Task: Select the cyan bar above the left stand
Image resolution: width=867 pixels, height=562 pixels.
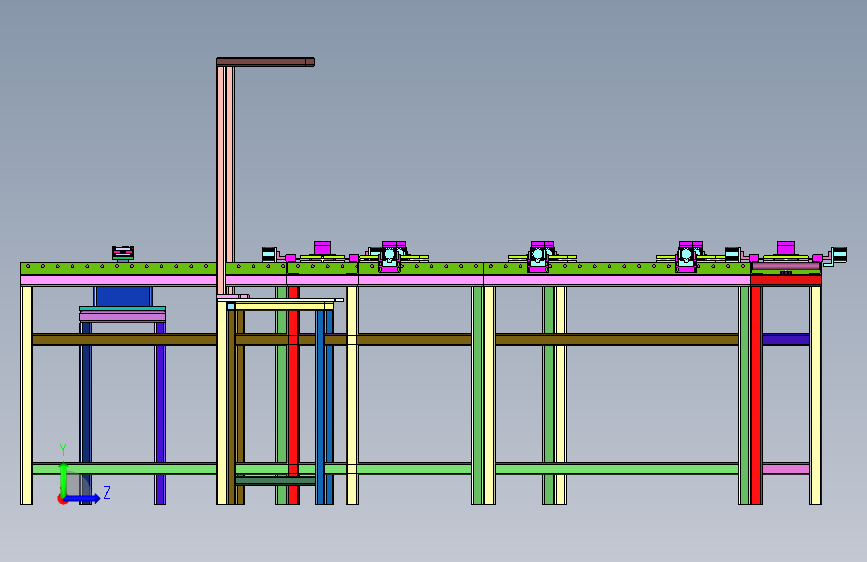Action: click(122, 309)
